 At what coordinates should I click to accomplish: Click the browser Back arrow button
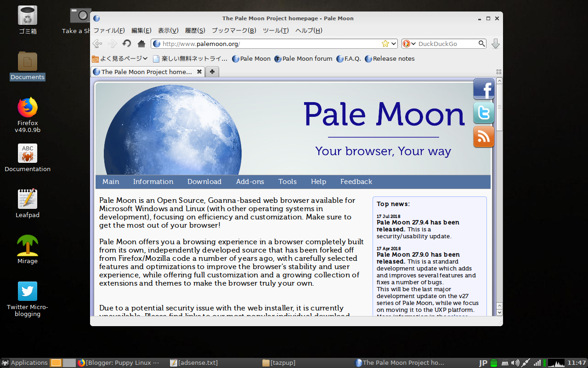(97, 44)
